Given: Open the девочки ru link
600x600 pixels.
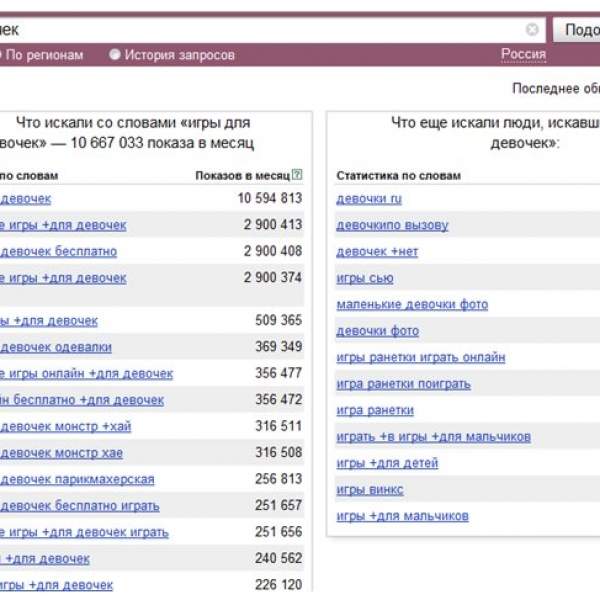Looking at the screenshot, I should pyautogui.click(x=369, y=199).
